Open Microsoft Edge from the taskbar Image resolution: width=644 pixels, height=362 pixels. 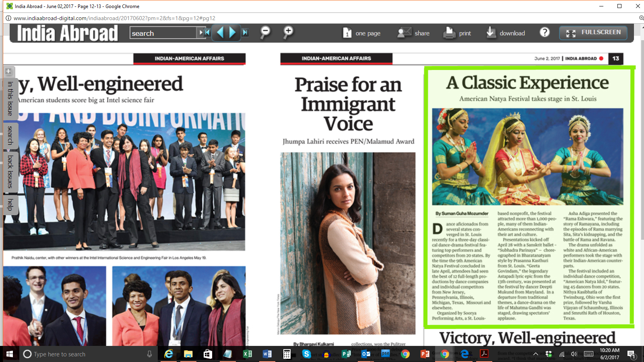point(464,354)
